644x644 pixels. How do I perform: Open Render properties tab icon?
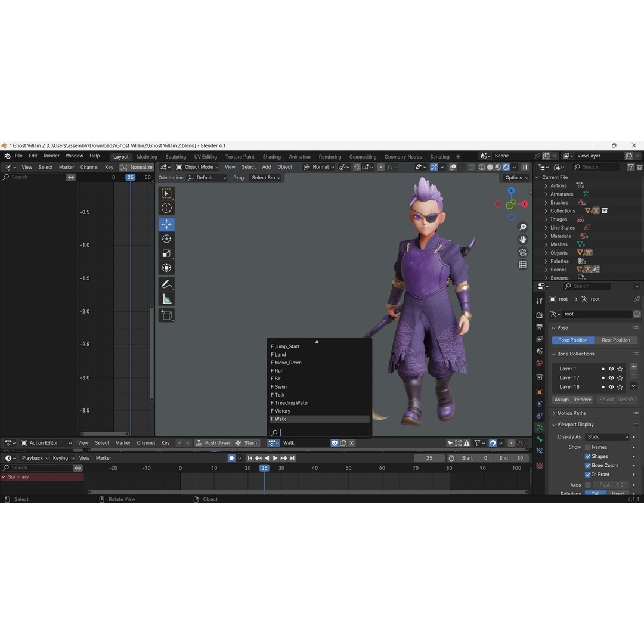(x=539, y=315)
